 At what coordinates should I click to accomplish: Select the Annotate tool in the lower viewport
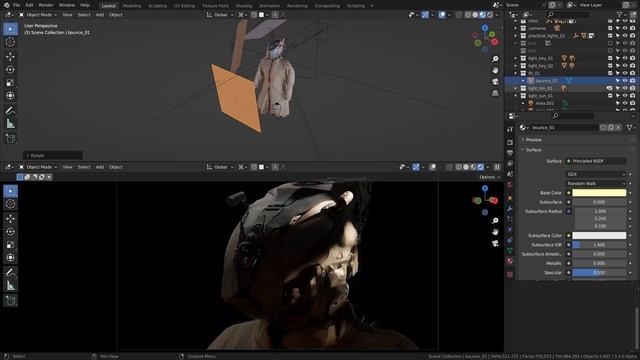(x=10, y=273)
